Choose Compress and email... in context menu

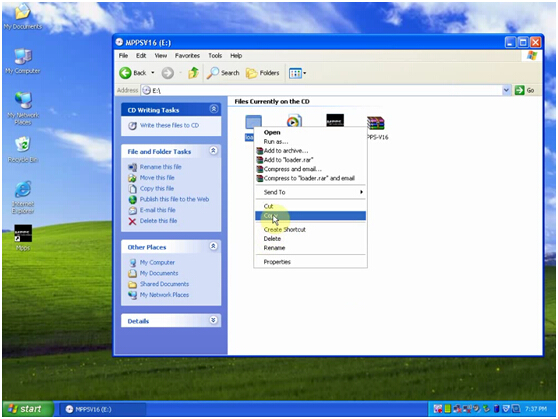tap(310, 169)
